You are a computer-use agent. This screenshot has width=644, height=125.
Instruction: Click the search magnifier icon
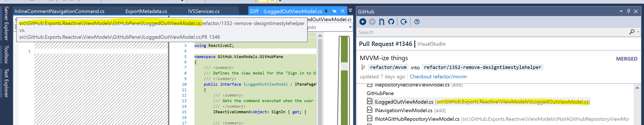tap(632, 32)
